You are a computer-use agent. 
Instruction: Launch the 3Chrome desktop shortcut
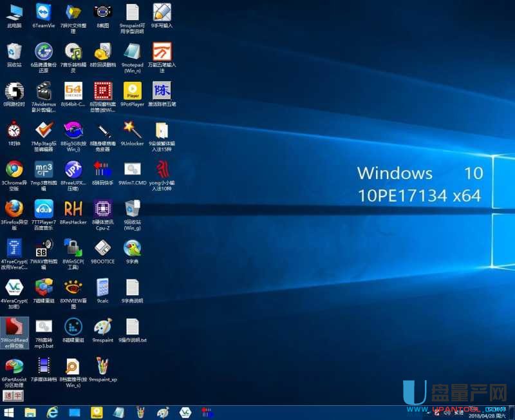pyautogui.click(x=14, y=175)
